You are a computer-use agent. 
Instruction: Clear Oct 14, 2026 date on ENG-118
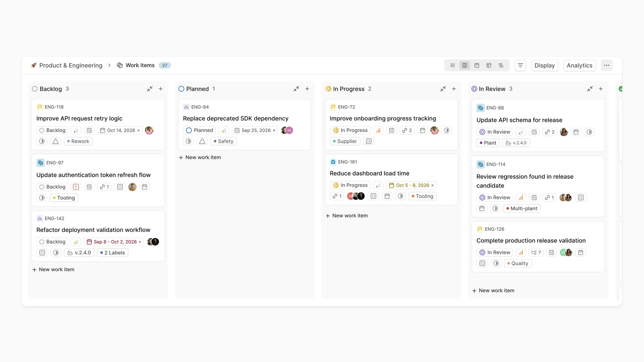(139, 130)
